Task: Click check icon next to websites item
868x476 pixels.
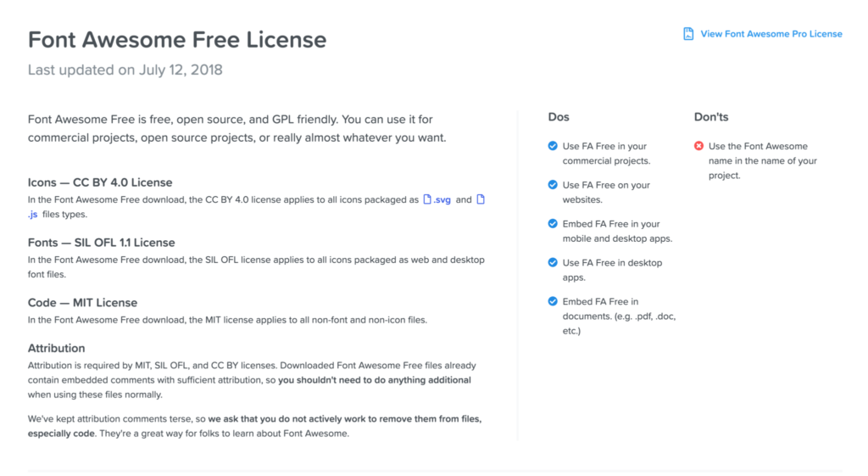Action: (x=553, y=184)
